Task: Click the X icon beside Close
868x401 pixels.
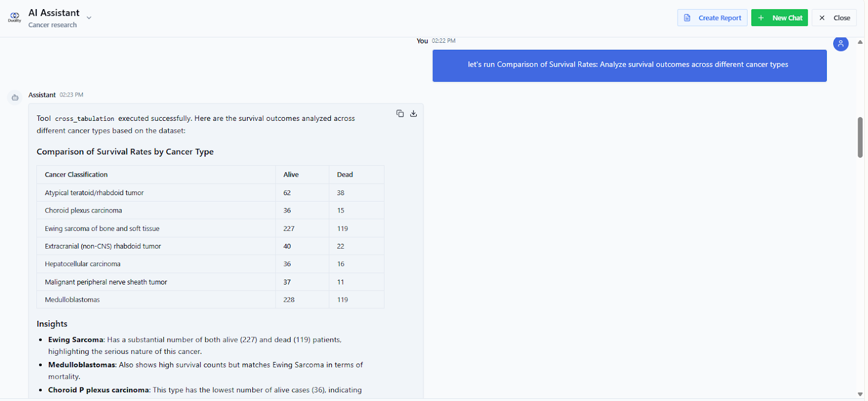Action: (x=822, y=18)
